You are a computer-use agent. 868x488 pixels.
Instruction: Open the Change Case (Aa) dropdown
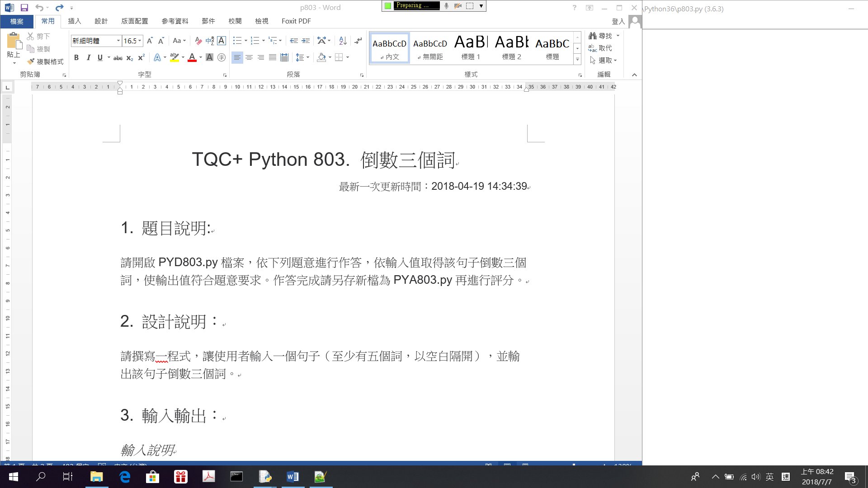(x=179, y=41)
